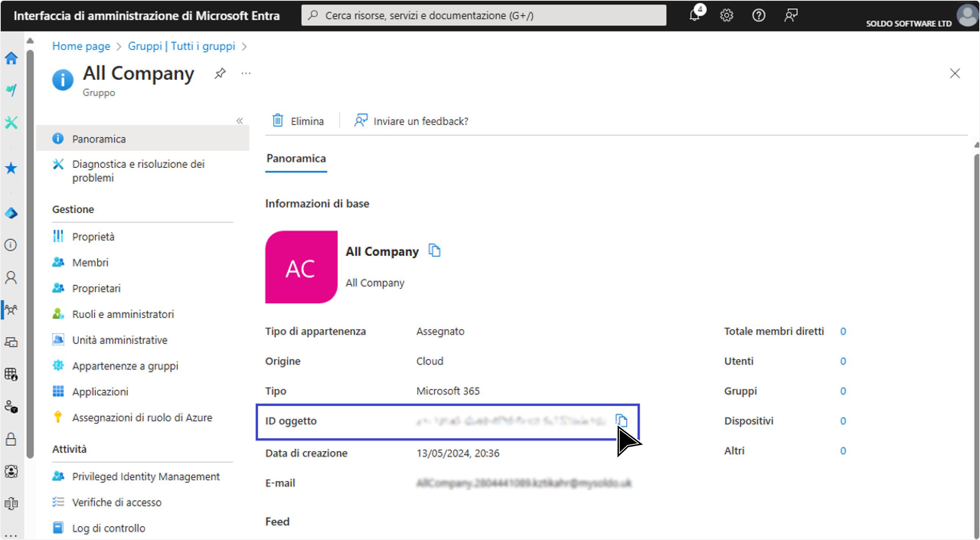Open the Favorites star icon in the left rail
Viewport: 980px width, 540px height.
(x=11, y=168)
